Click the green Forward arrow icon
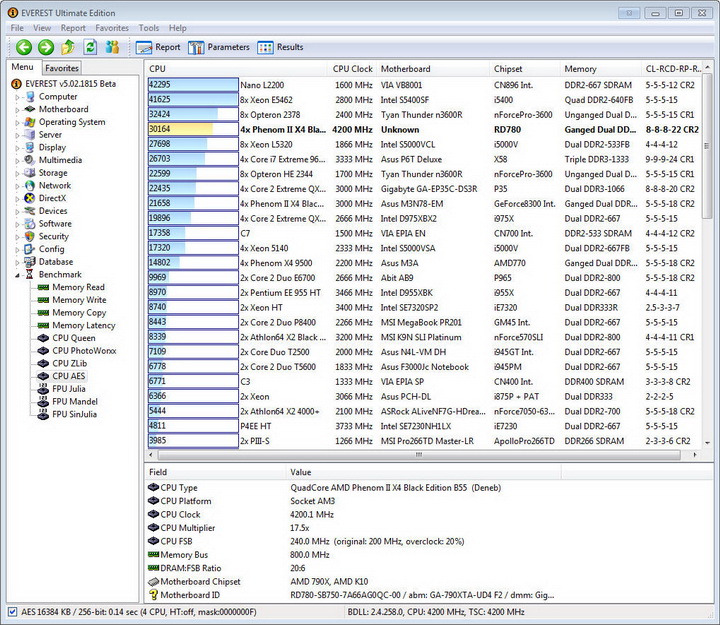Viewport: 720px width, 625px height. 46,47
